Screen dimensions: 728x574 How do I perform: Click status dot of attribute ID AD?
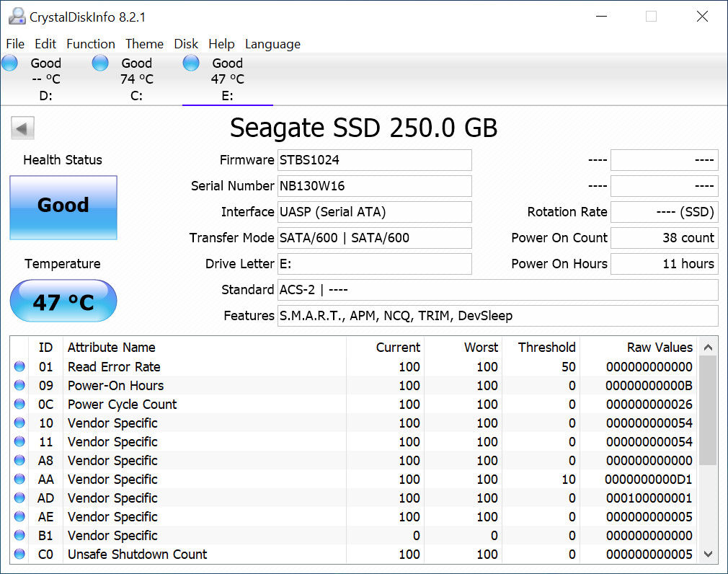[x=19, y=498]
